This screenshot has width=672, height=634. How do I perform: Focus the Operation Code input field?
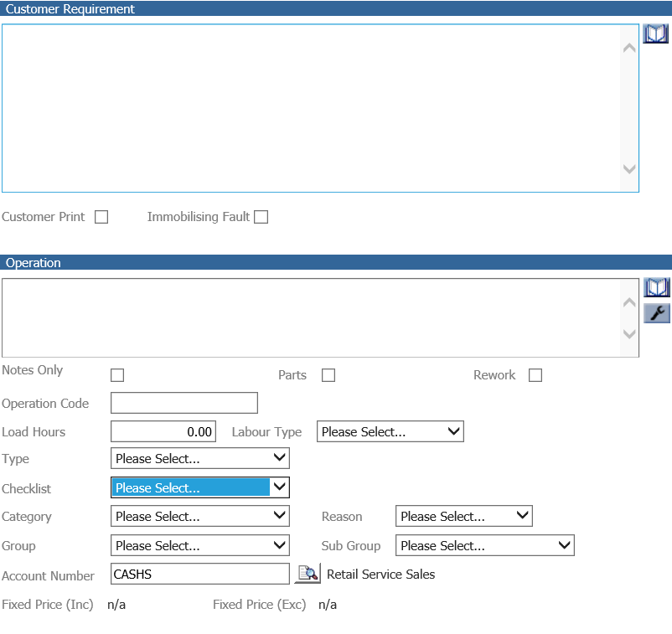pyautogui.click(x=184, y=403)
